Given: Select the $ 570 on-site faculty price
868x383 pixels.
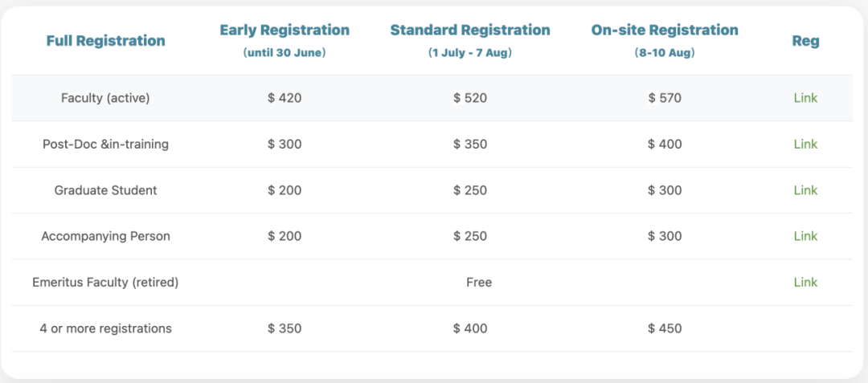Looking at the screenshot, I should 665,98.
